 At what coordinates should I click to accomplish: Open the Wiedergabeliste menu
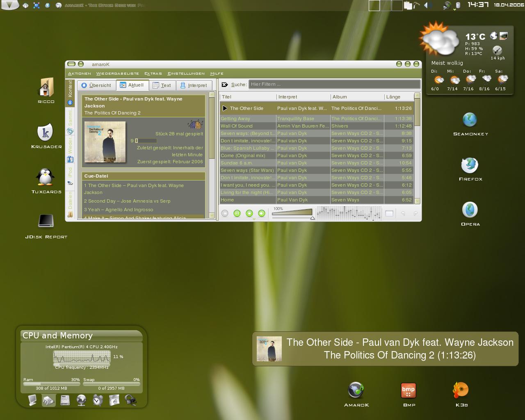point(118,73)
